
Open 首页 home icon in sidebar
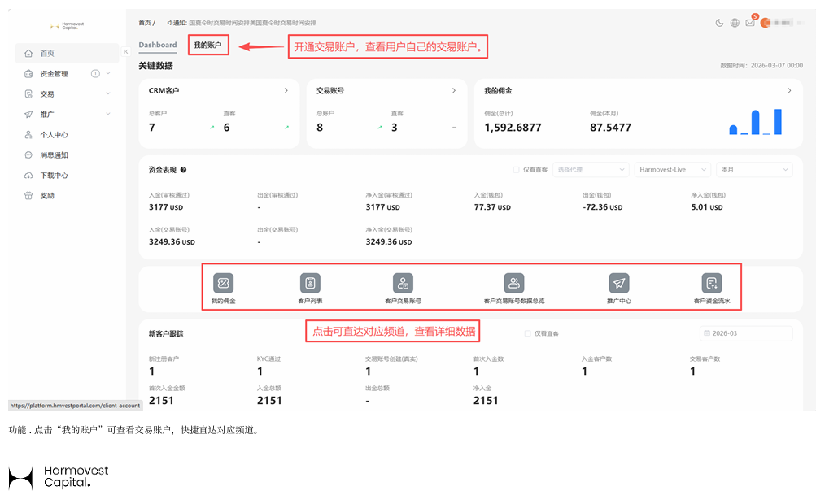(28, 54)
